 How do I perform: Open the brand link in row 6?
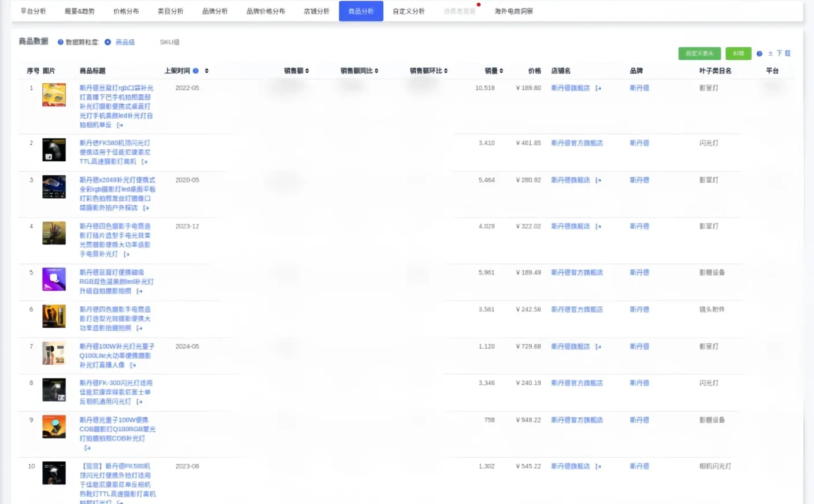tap(639, 310)
